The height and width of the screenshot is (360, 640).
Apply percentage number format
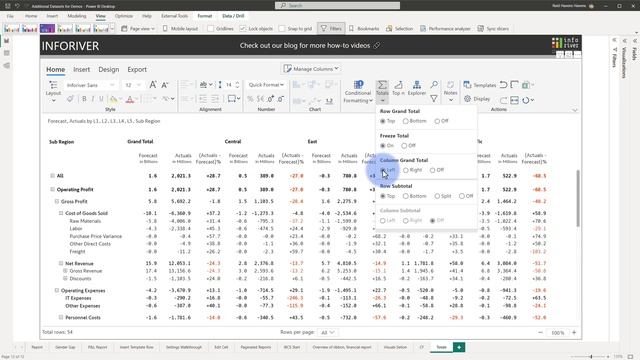coord(250,99)
